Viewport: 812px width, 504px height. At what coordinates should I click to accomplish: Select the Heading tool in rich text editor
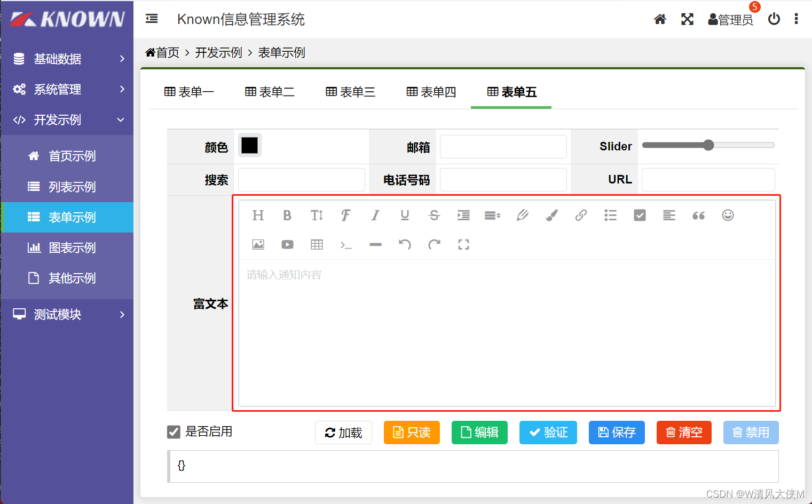coord(258,215)
